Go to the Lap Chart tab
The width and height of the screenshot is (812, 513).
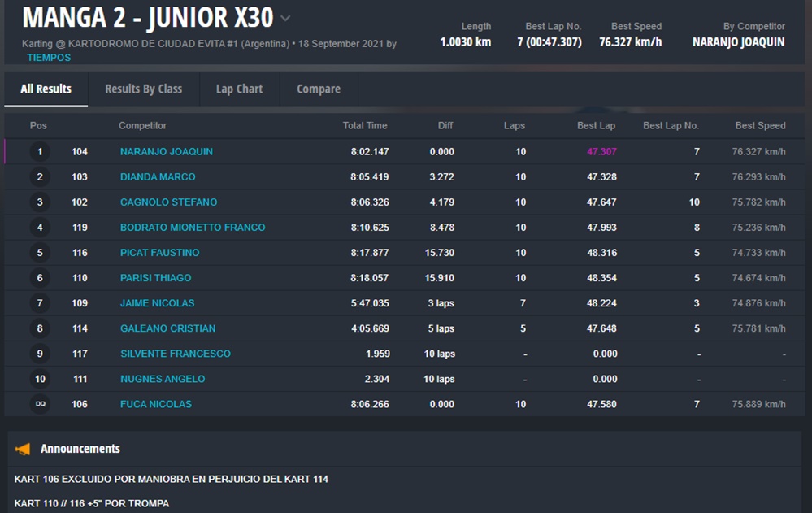tap(239, 89)
